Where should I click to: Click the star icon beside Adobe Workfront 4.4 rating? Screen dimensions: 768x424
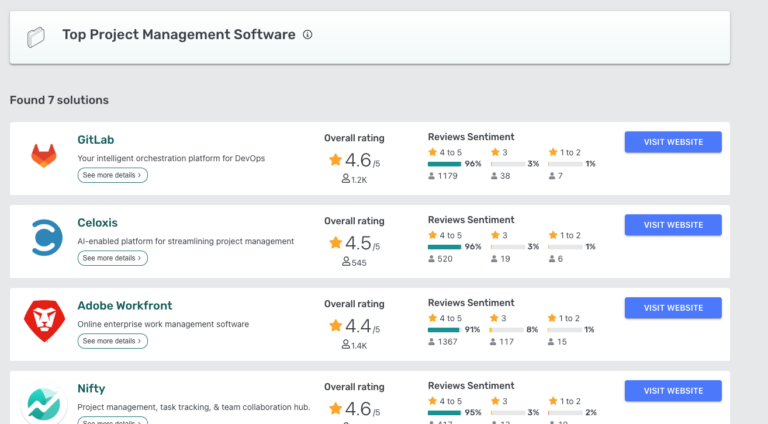(336, 326)
